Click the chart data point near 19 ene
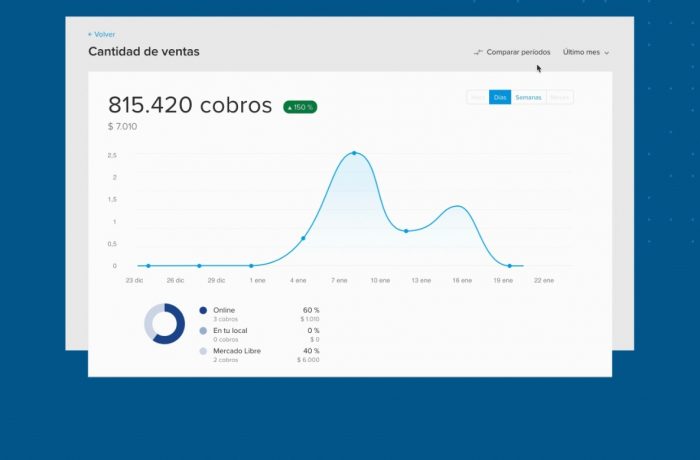The width and height of the screenshot is (700, 460). pos(509,266)
